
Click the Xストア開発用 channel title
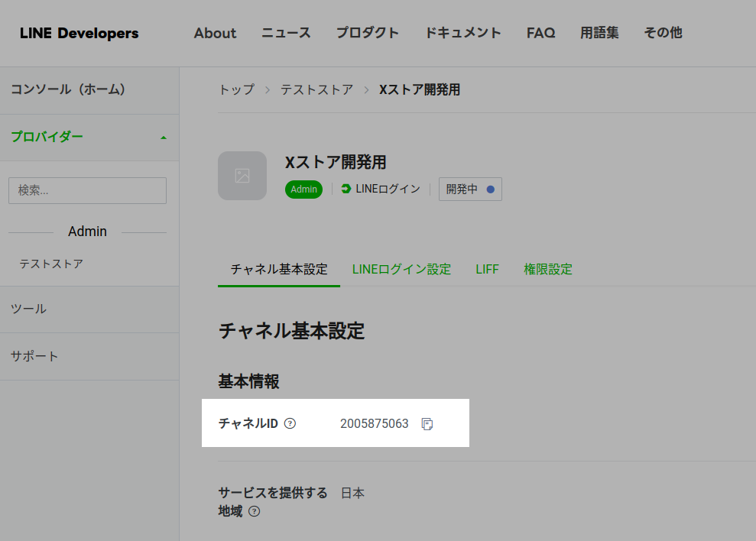(336, 163)
